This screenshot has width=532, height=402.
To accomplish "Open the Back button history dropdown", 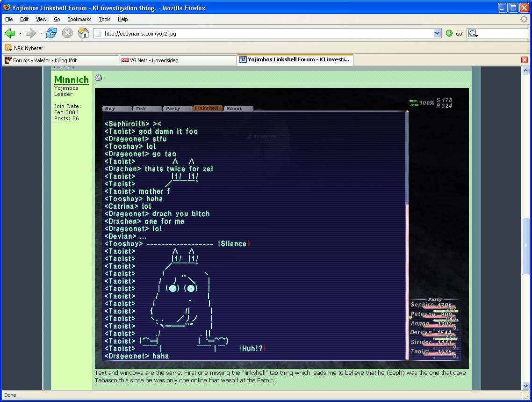I will point(20,34).
